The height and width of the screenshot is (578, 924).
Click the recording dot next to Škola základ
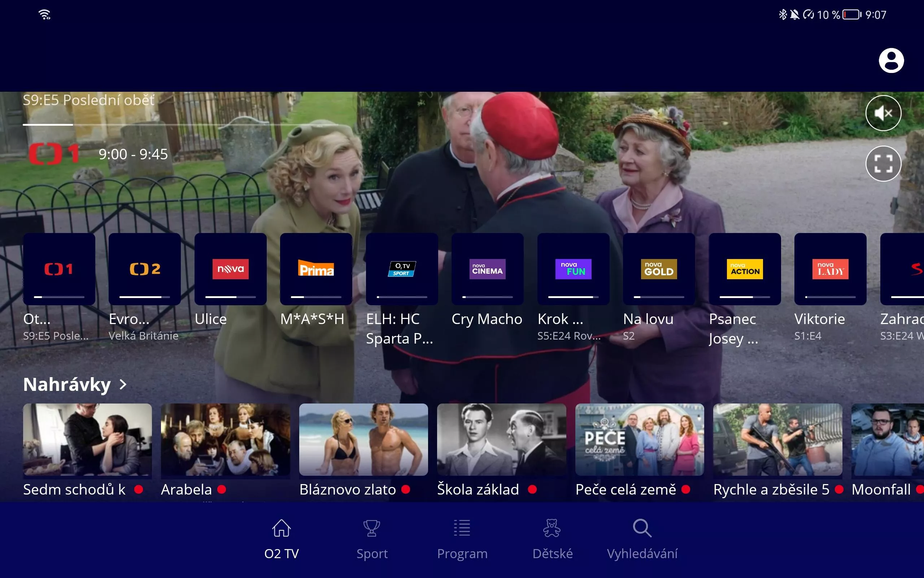tap(532, 489)
